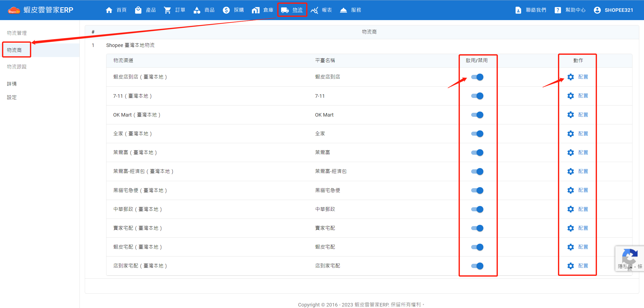
Task: Open the 報表 menu
Action: click(321, 10)
